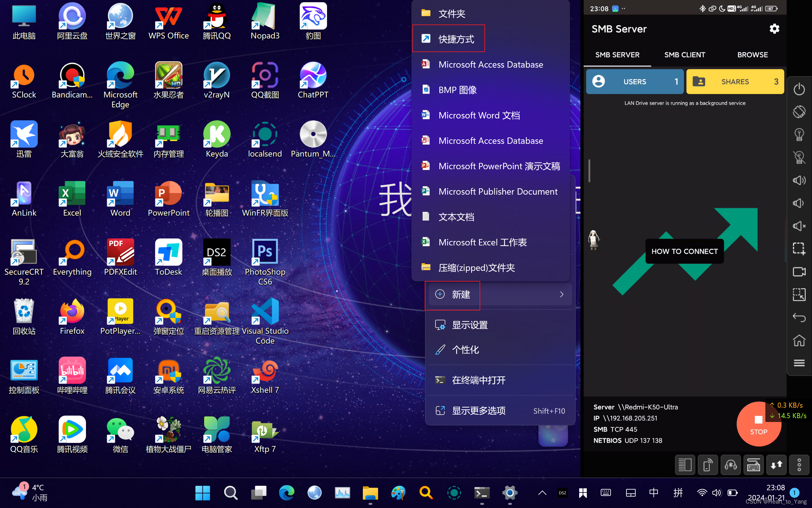Viewport: 812px width, 508px height.
Task: Select the 迅雷 desktop icon
Action: (x=24, y=139)
